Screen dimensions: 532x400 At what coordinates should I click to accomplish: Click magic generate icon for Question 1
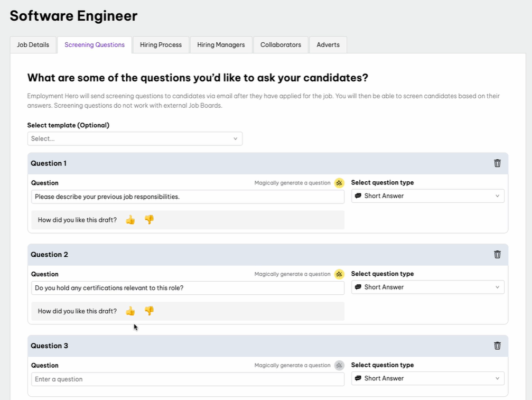(x=339, y=183)
